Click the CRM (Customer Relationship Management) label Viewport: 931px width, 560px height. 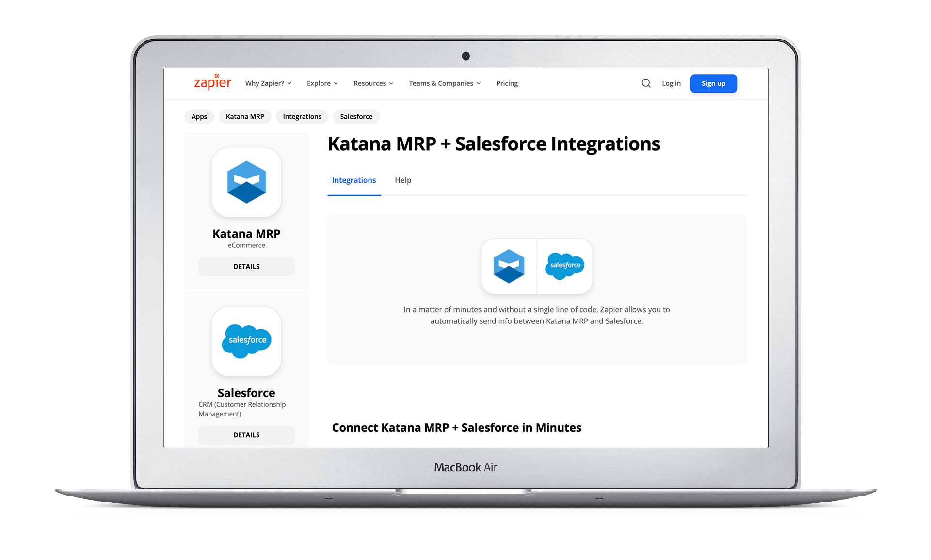click(242, 409)
